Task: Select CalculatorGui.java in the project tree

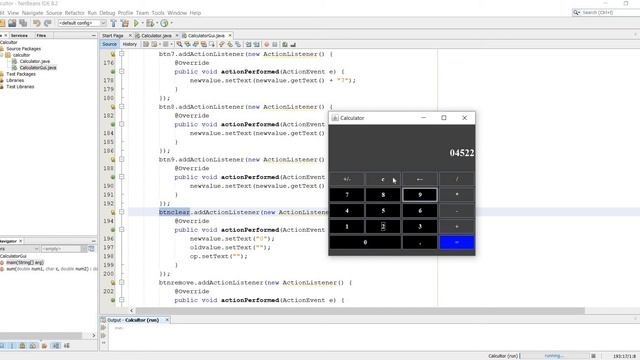Action: (x=38, y=68)
